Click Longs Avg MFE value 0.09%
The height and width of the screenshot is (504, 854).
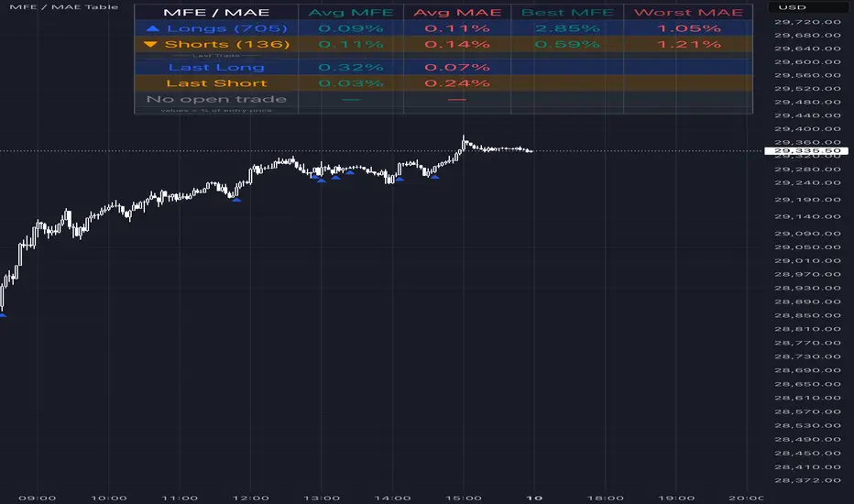click(x=351, y=28)
